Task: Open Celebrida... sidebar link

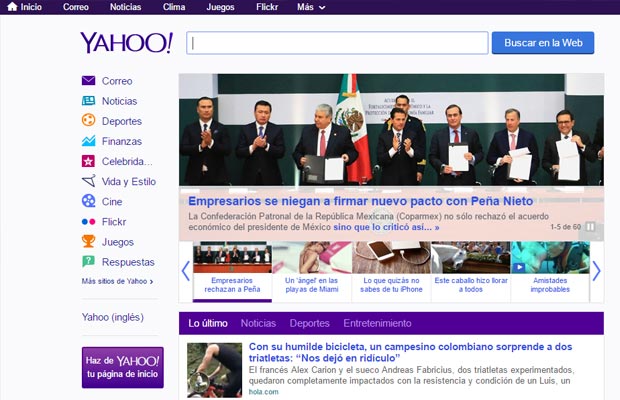Action: [x=127, y=161]
